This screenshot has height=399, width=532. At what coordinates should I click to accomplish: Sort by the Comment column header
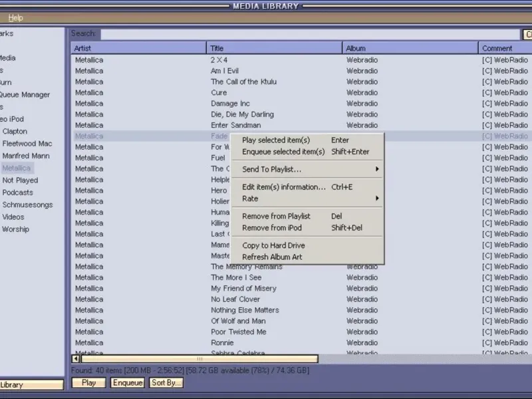coord(505,48)
